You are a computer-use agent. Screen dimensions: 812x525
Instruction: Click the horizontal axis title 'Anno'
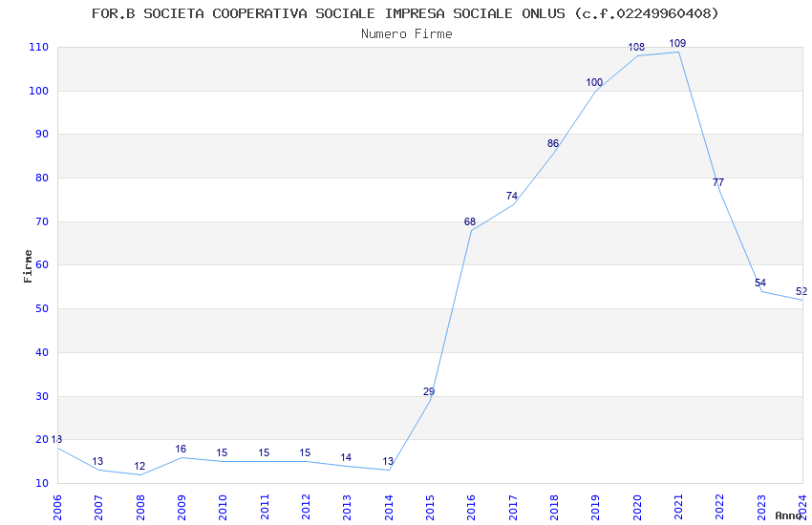pyautogui.click(x=788, y=515)
